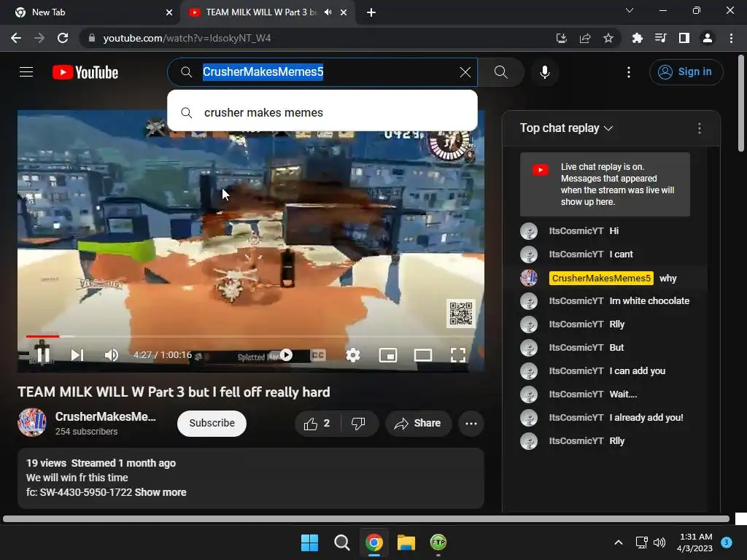The image size is (747, 560).
Task: Click the search magnifier button
Action: click(x=500, y=72)
